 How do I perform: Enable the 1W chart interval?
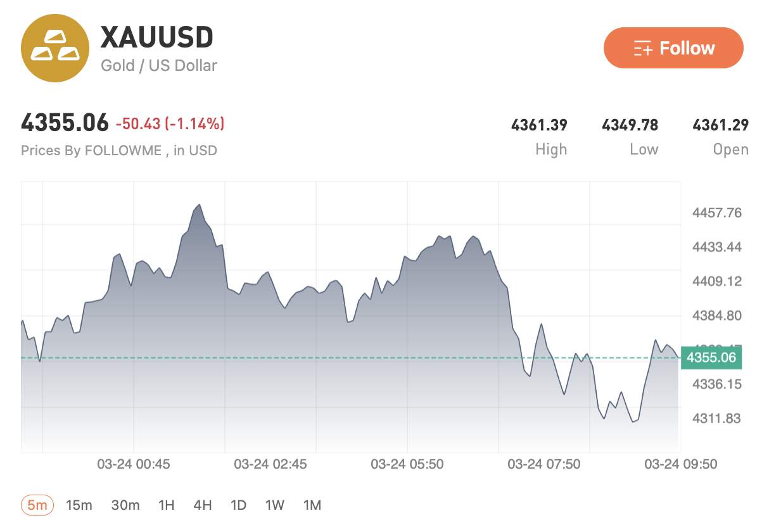coord(275,505)
